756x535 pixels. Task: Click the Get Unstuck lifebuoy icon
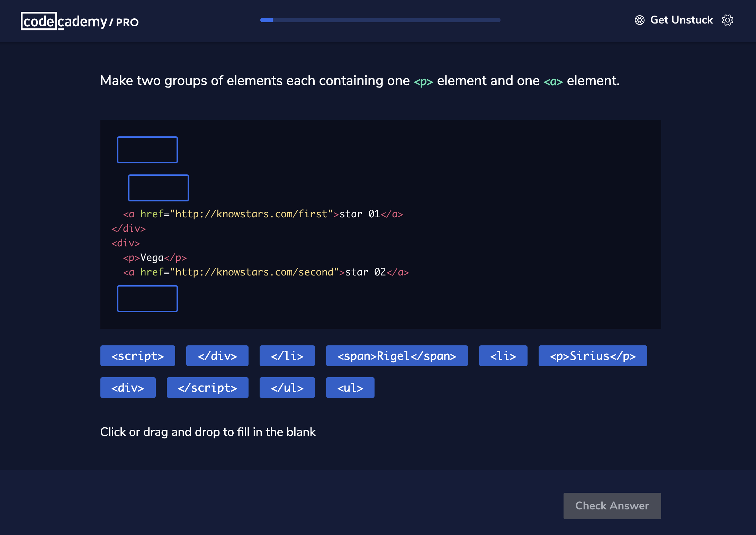(x=639, y=20)
